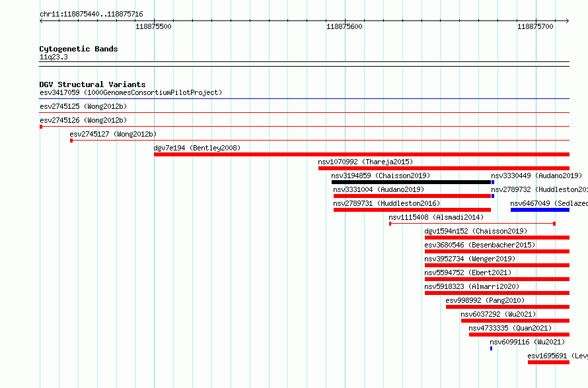Click the red bar of esv998992
This screenshot has width=588, height=388.
click(508, 307)
